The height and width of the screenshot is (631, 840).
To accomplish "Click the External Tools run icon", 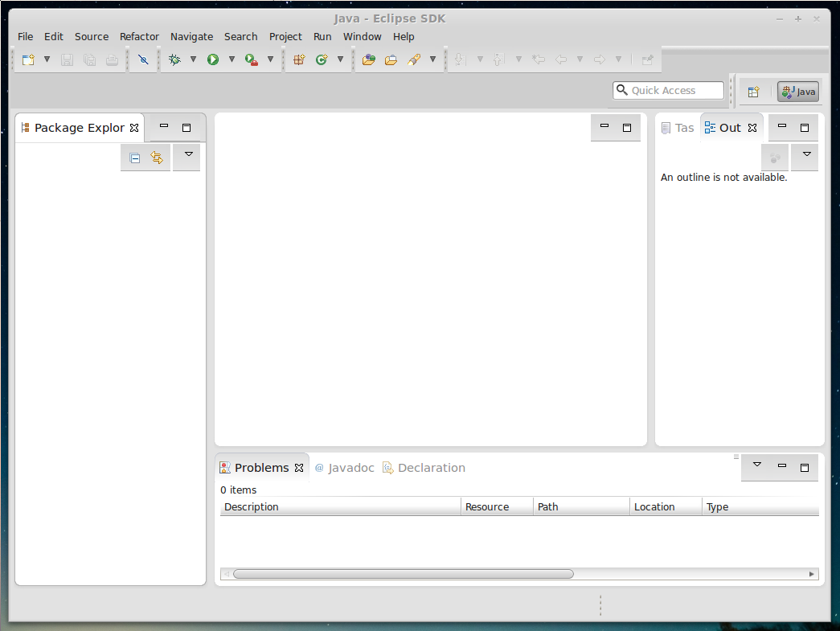I will pyautogui.click(x=252, y=59).
